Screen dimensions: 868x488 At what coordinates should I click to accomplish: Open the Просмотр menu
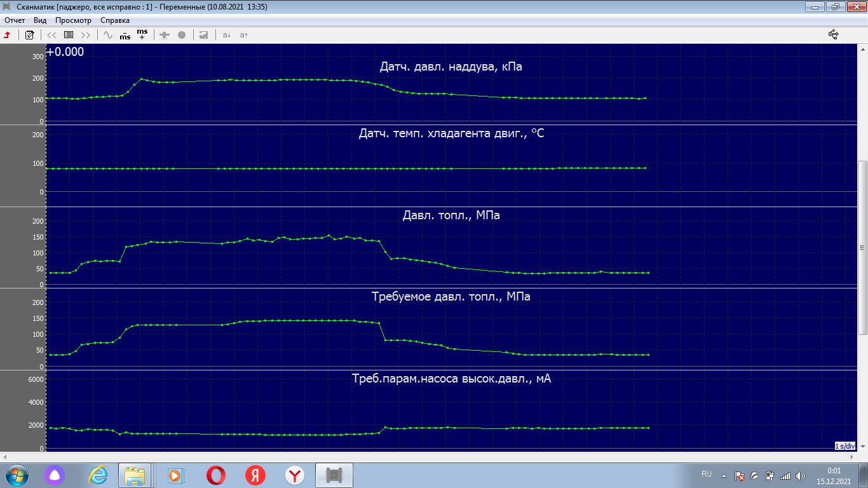73,20
